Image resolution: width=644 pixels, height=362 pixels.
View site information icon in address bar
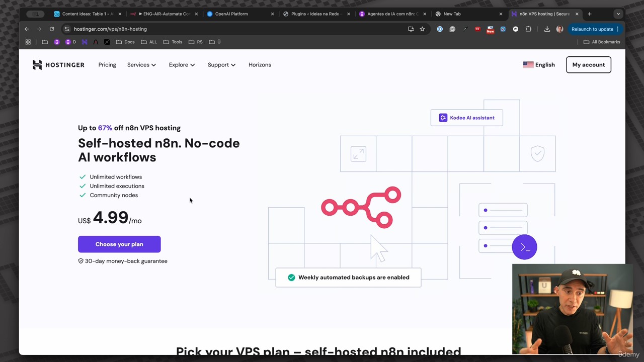[x=67, y=29]
